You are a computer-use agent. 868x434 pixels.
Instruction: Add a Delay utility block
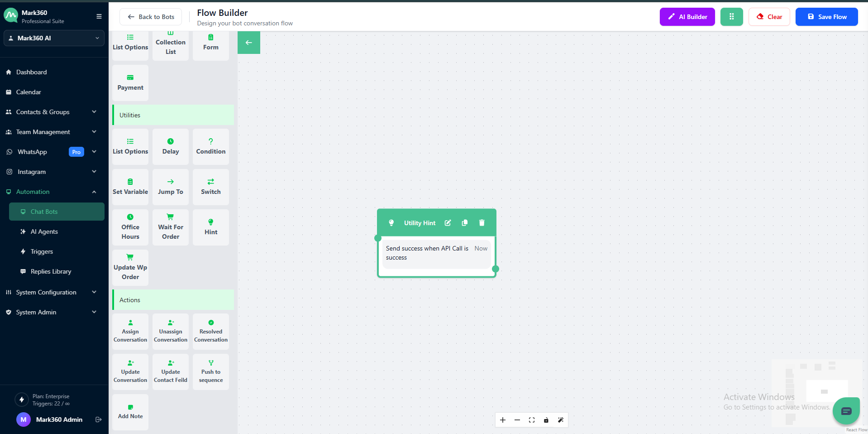point(171,147)
